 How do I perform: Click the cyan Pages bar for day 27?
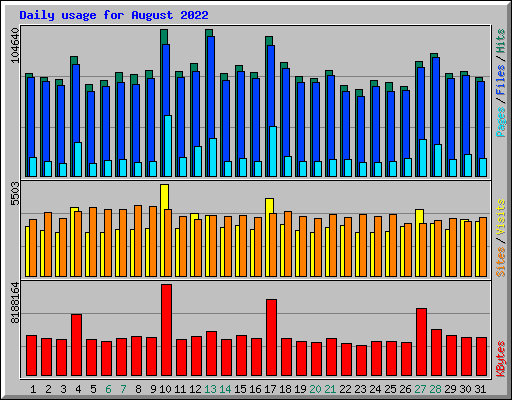(x=423, y=158)
